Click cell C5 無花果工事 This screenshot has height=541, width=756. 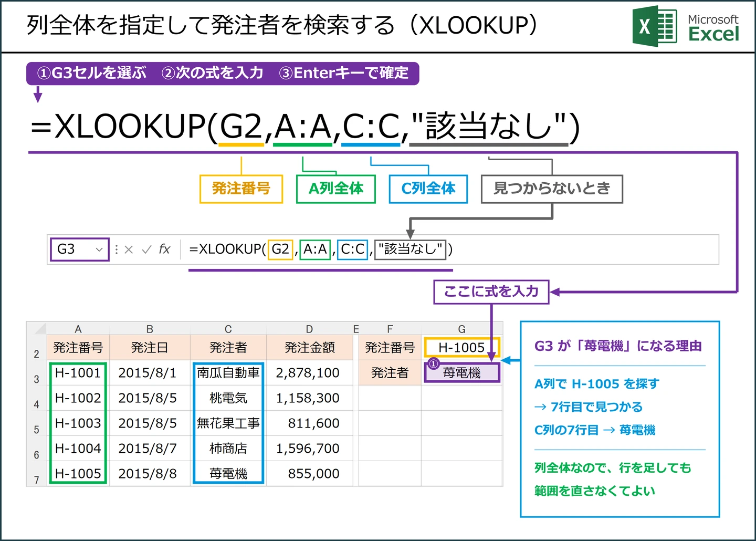pos(228,423)
